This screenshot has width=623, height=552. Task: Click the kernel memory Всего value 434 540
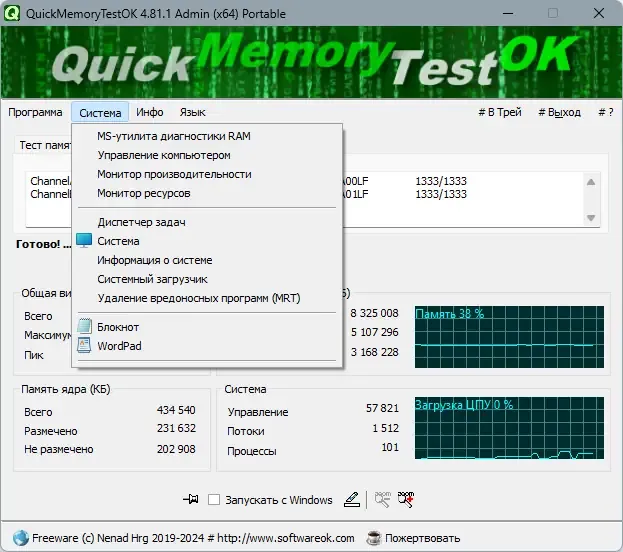pyautogui.click(x=176, y=410)
